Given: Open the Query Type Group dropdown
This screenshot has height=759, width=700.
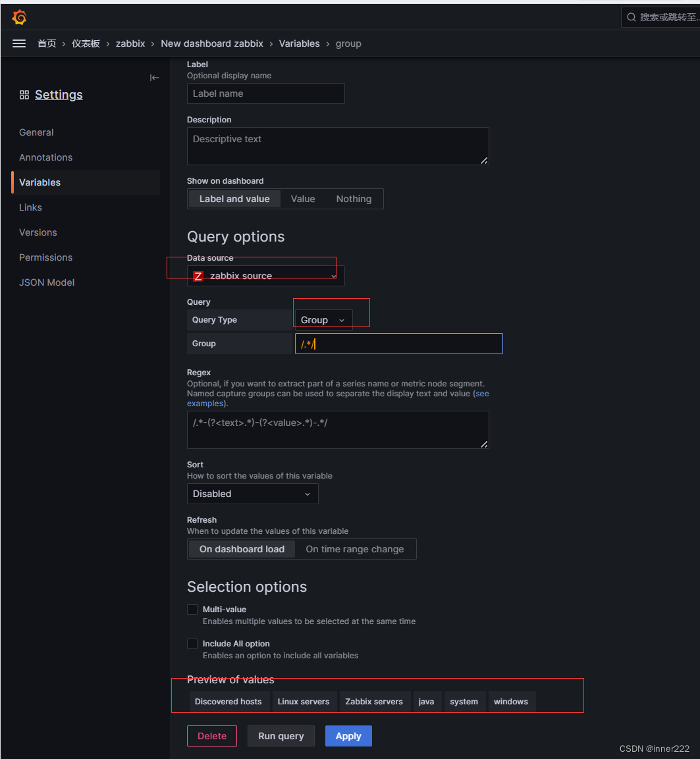Looking at the screenshot, I should click(x=323, y=320).
